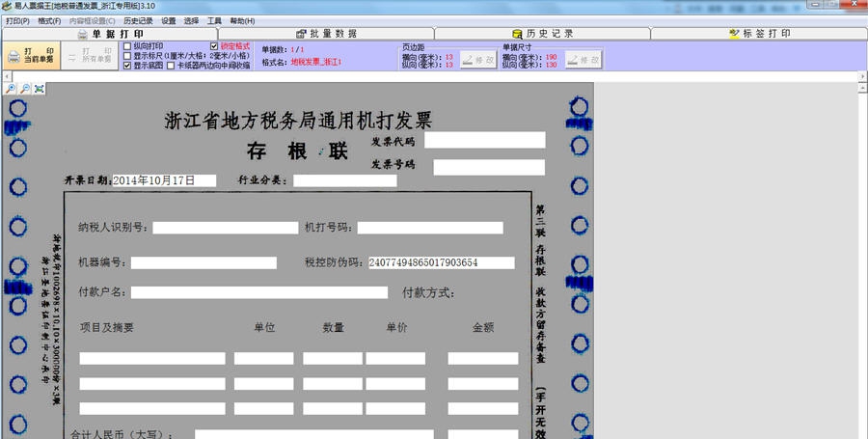868x439 pixels.
Task: Click the zoom out magnifier icon
Action: [x=25, y=89]
